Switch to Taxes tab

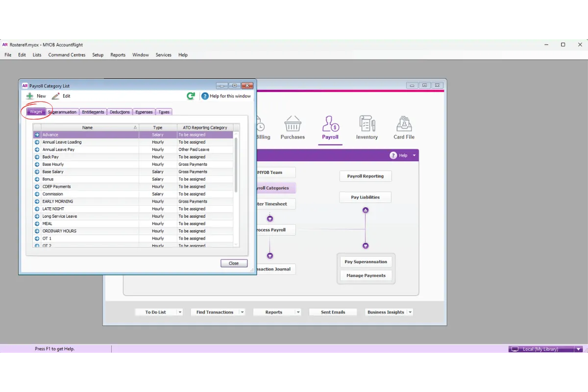(x=164, y=112)
